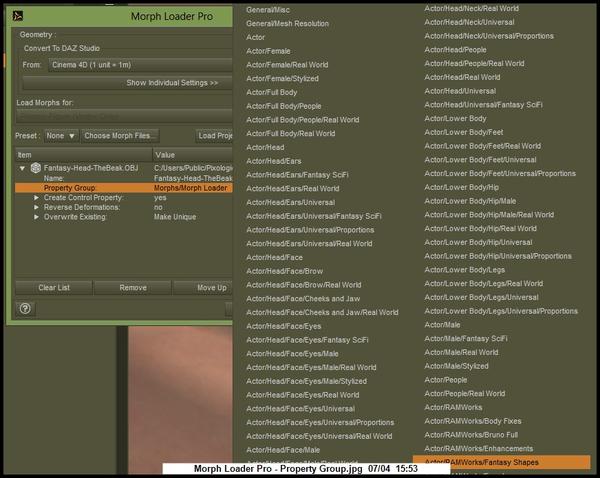Click Choose Morph Files button
Viewport: 600px width, 478px height.
[x=120, y=135]
